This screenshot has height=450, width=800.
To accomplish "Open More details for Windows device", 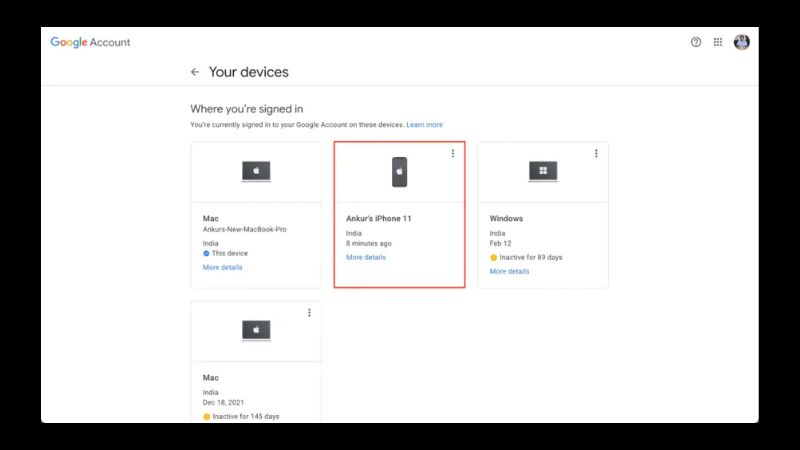I will (509, 271).
